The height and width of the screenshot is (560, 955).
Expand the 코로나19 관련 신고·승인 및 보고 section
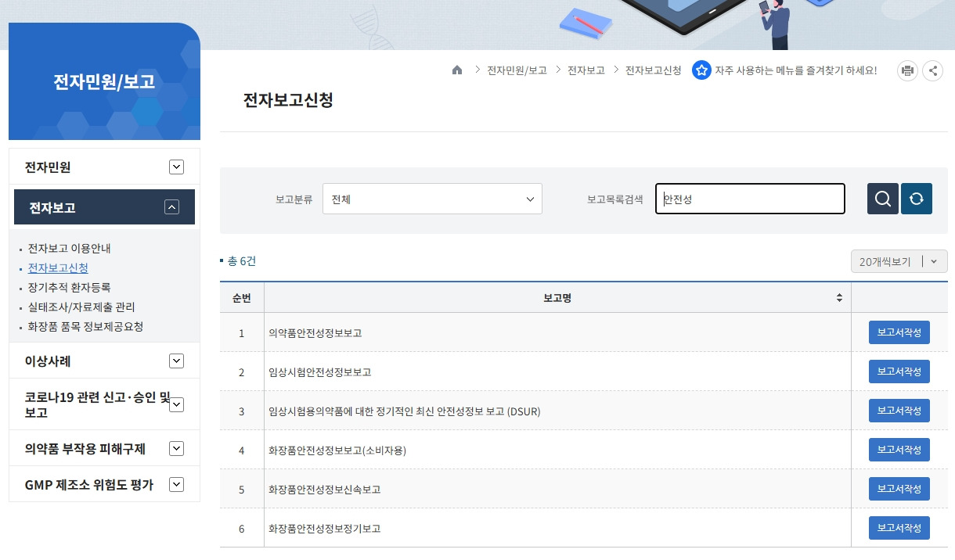pos(176,404)
